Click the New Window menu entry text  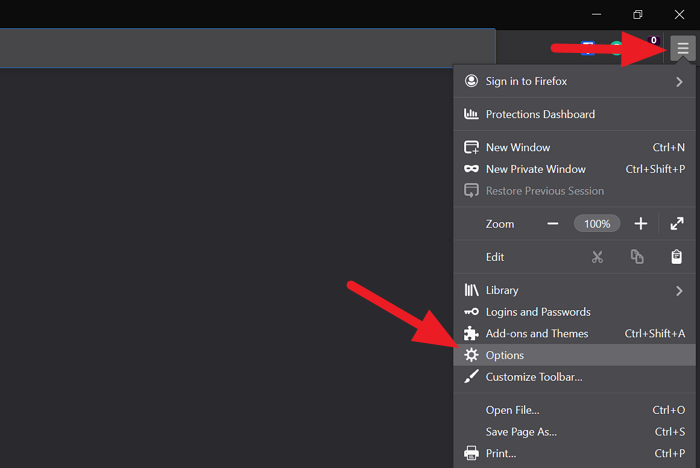(518, 147)
